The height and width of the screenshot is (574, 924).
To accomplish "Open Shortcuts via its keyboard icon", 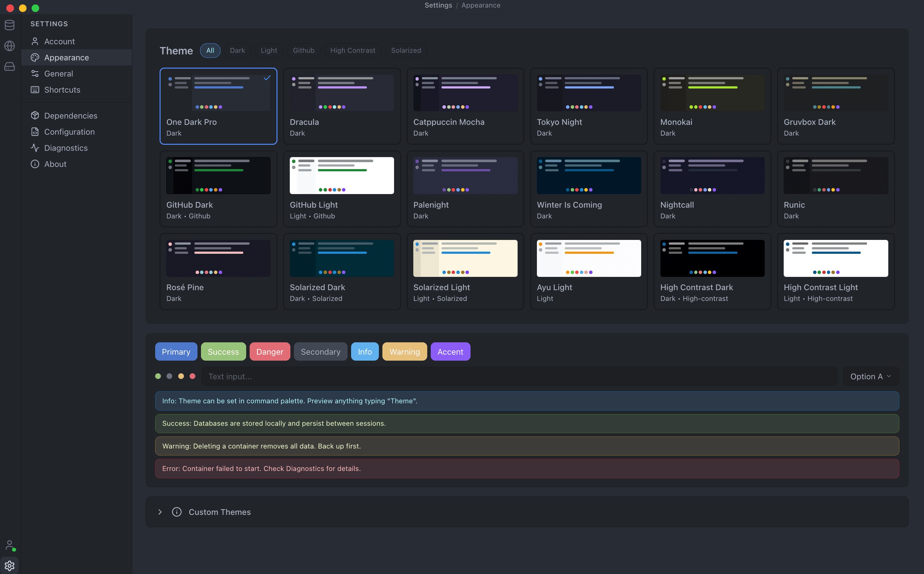I will click(x=35, y=89).
